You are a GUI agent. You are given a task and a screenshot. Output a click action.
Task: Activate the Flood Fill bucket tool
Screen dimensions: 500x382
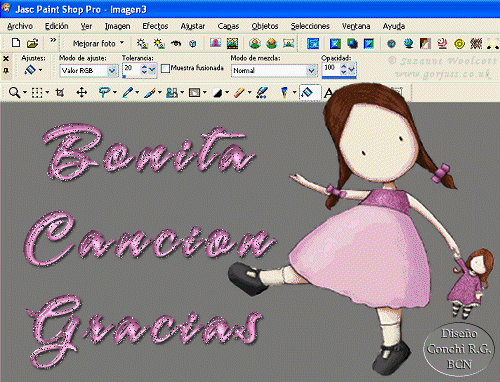pyautogui.click(x=307, y=92)
